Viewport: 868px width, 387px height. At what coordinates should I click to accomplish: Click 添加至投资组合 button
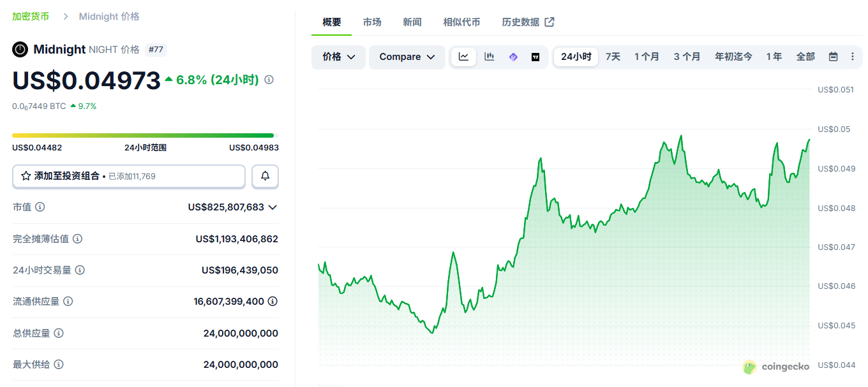coord(128,177)
